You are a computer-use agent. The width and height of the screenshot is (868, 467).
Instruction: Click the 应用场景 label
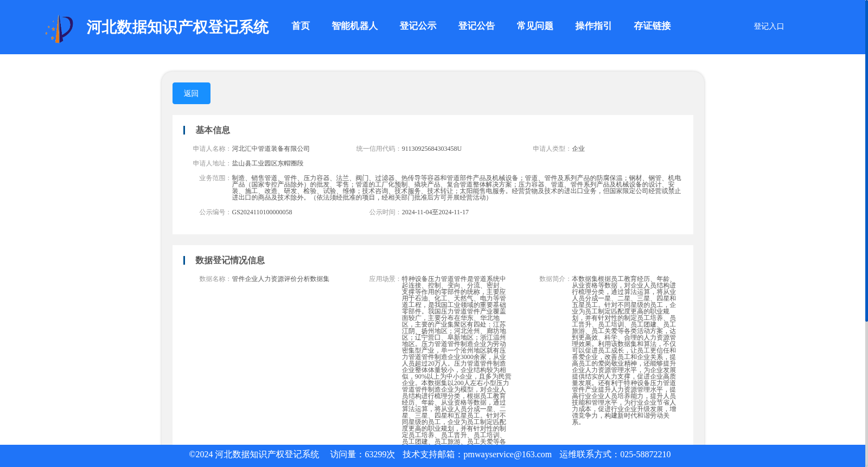pyautogui.click(x=385, y=279)
